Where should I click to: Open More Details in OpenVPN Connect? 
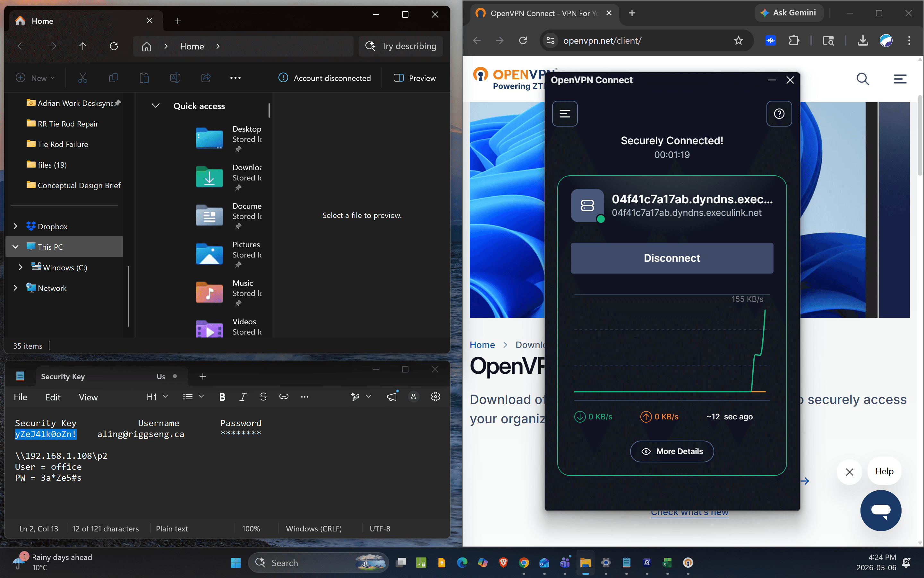tap(672, 451)
